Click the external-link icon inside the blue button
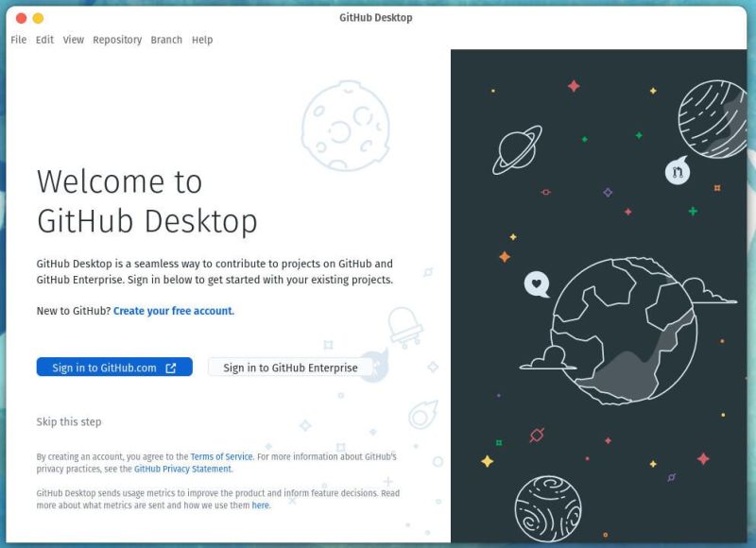Image resolution: width=756 pixels, height=548 pixels. pyautogui.click(x=172, y=368)
